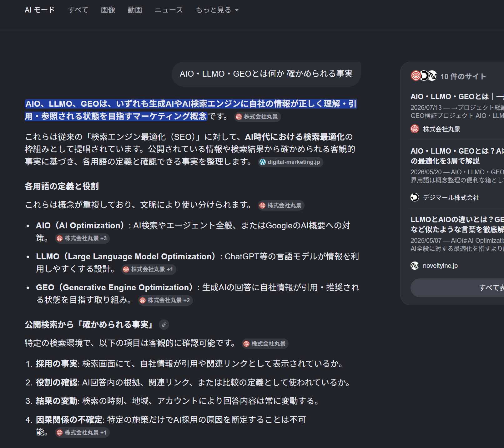Click the term LLMO（Large Language Model Optimization）
The image size is (504, 448).
[126, 257]
